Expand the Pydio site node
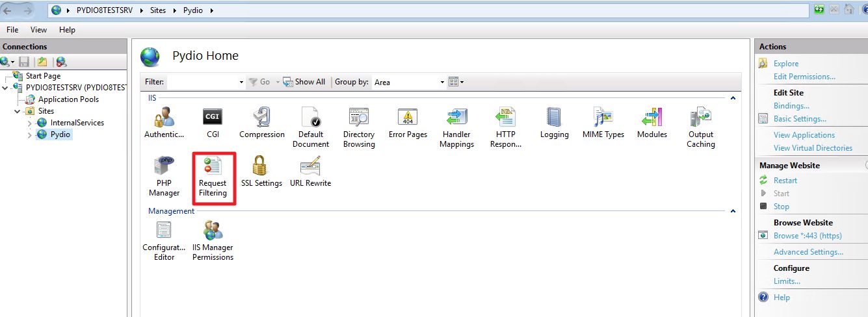The height and width of the screenshot is (317, 868). coord(29,134)
